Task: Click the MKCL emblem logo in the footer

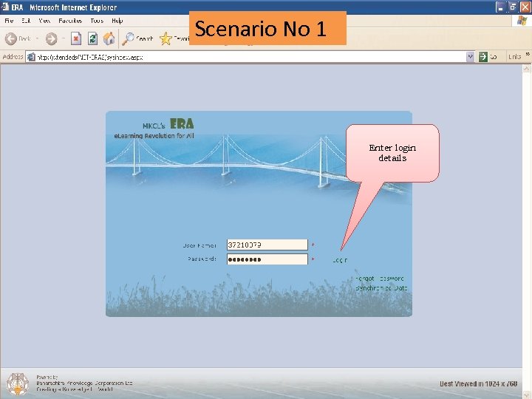Action: pyautogui.click(x=18, y=384)
